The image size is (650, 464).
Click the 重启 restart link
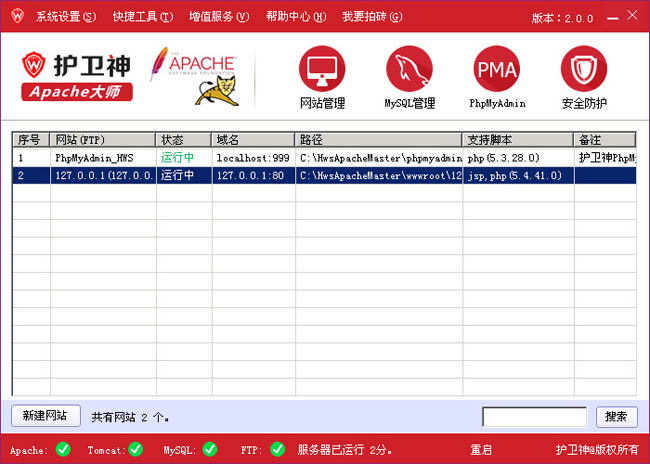[481, 450]
